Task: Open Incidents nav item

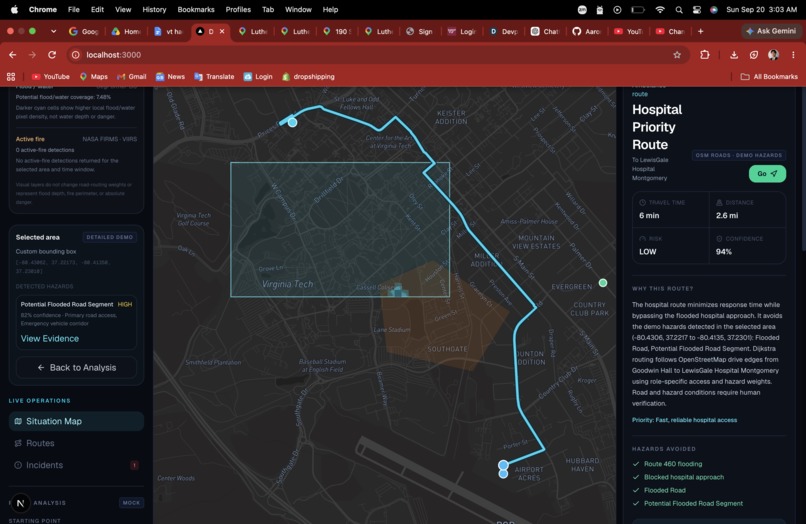Action: pos(76,465)
